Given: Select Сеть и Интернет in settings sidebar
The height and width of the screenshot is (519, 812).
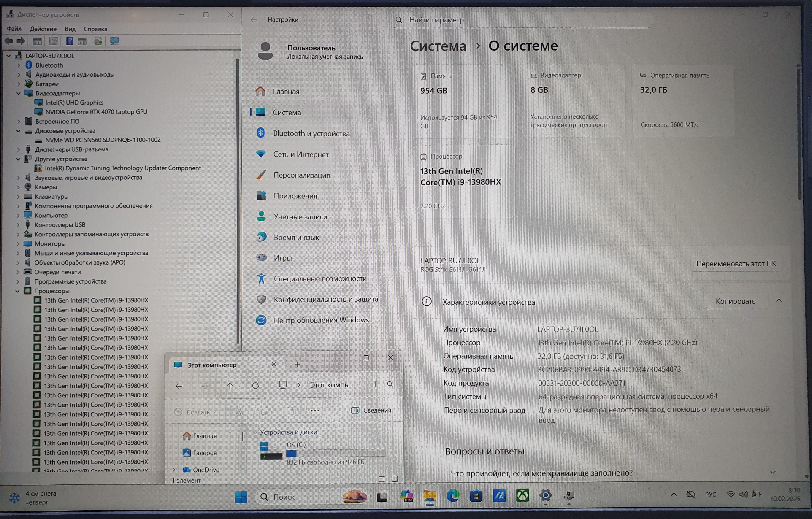Looking at the screenshot, I should [x=300, y=154].
